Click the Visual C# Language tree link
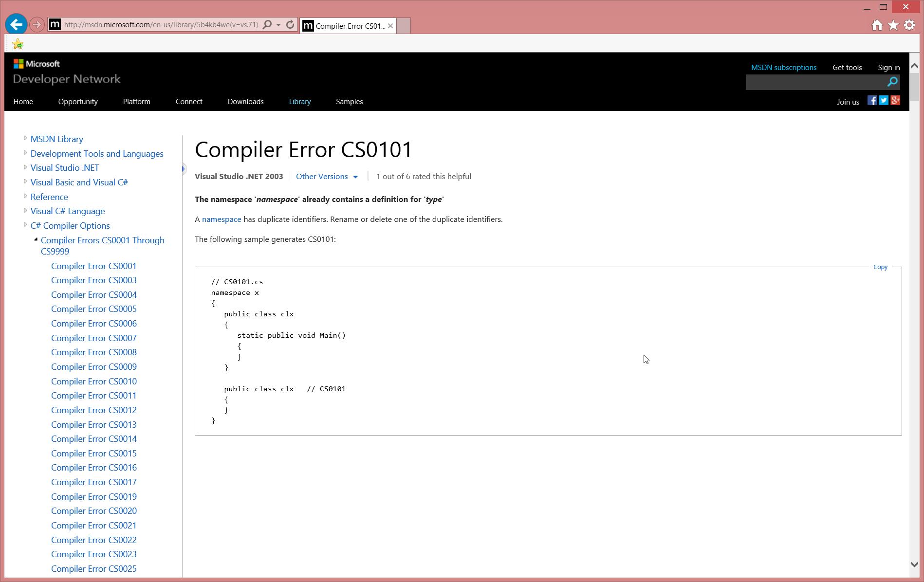This screenshot has width=924, height=582. 68,211
